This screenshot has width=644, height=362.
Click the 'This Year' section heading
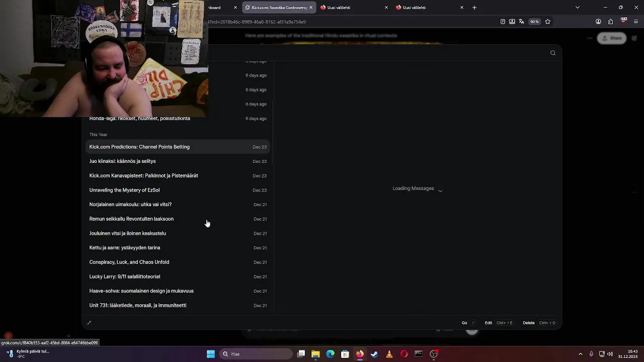[x=98, y=135]
